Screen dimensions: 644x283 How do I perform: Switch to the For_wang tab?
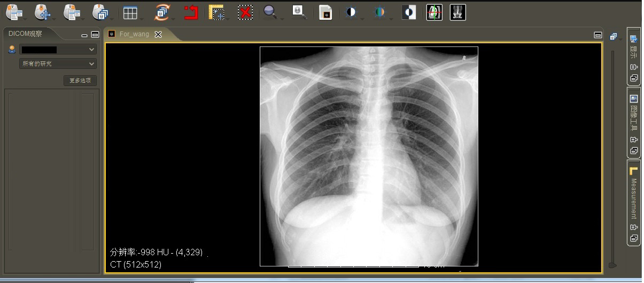click(134, 34)
